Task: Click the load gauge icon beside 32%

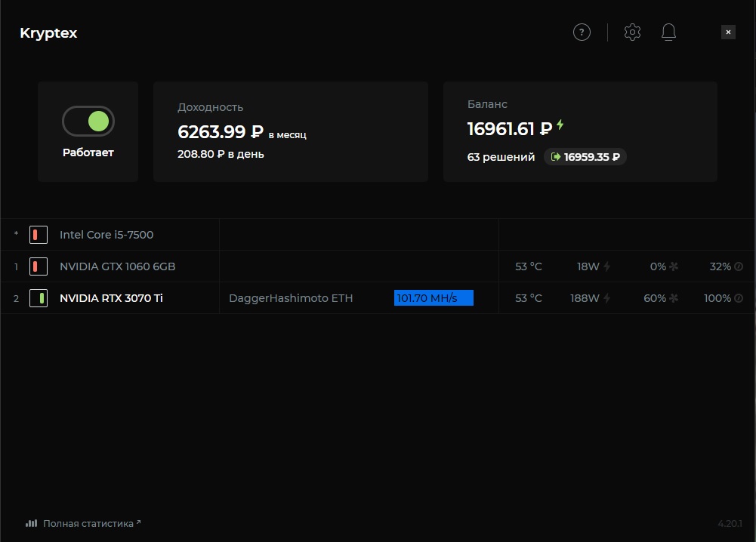Action: coord(738,266)
